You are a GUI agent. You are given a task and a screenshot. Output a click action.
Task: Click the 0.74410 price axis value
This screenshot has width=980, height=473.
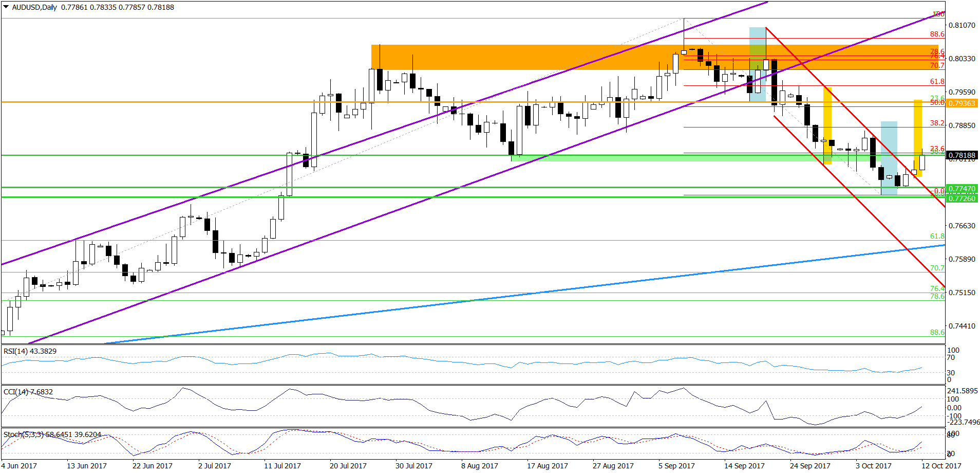(962, 326)
